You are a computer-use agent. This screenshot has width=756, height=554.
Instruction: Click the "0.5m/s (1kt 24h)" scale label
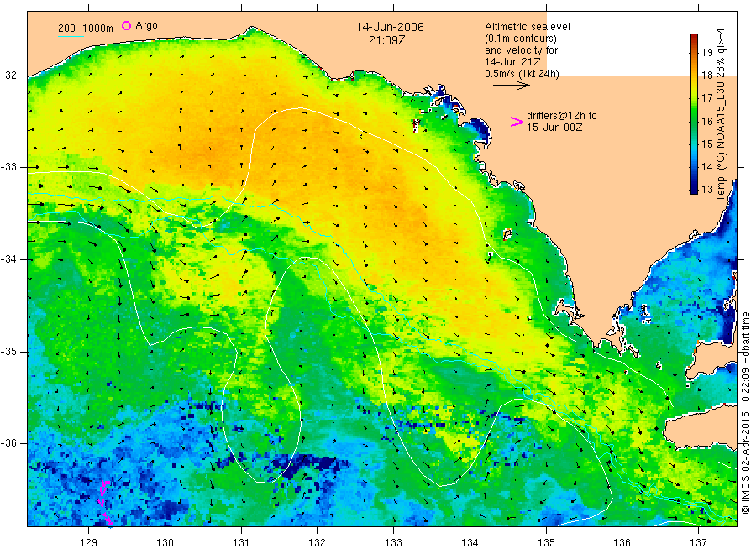pyautogui.click(x=522, y=74)
